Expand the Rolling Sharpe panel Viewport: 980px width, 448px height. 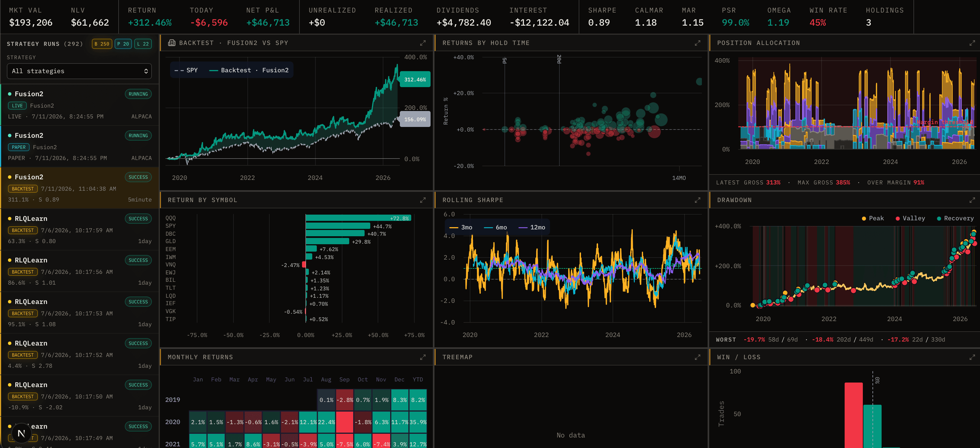coord(697,200)
